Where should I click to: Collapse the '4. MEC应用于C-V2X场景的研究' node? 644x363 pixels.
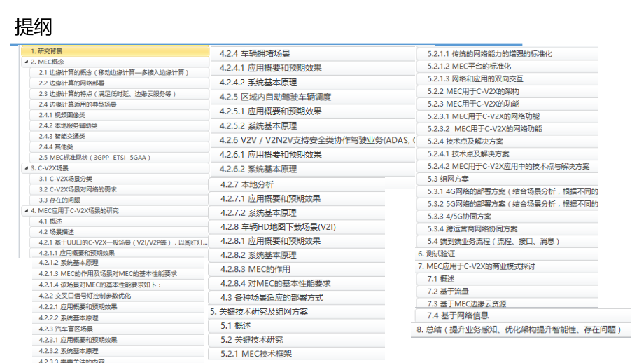pos(27,210)
